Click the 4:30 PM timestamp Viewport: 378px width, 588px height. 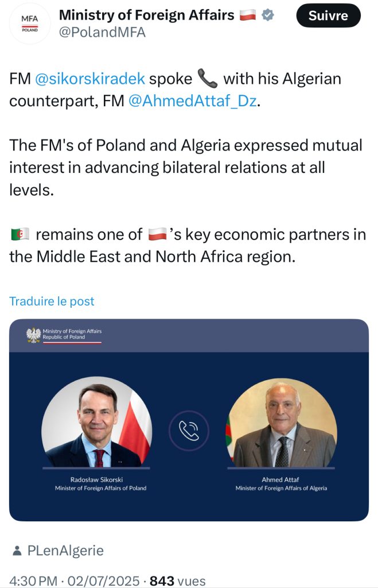pos(33,581)
